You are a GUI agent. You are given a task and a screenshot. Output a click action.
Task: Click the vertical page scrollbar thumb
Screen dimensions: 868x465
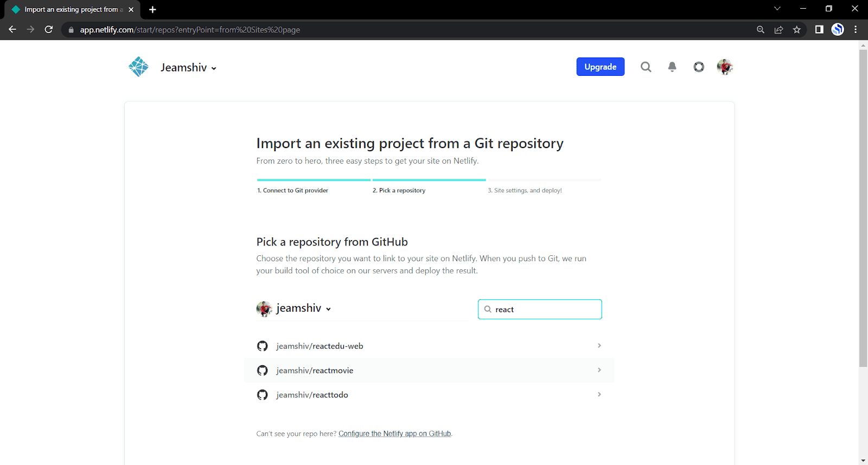point(863,209)
